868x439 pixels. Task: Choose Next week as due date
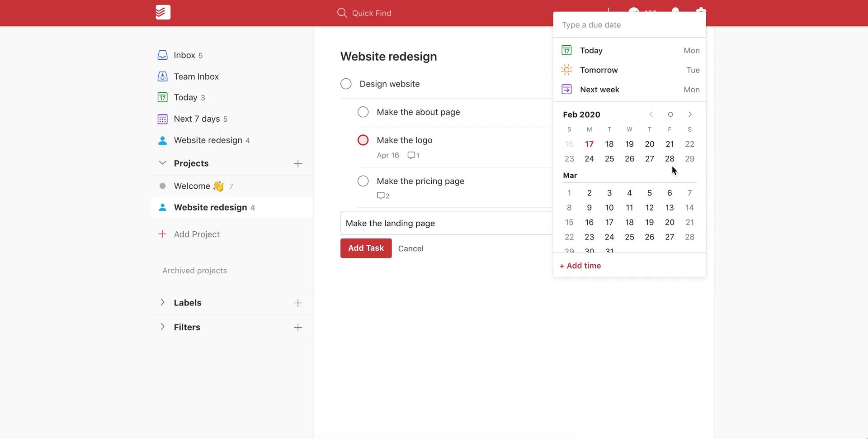(629, 90)
